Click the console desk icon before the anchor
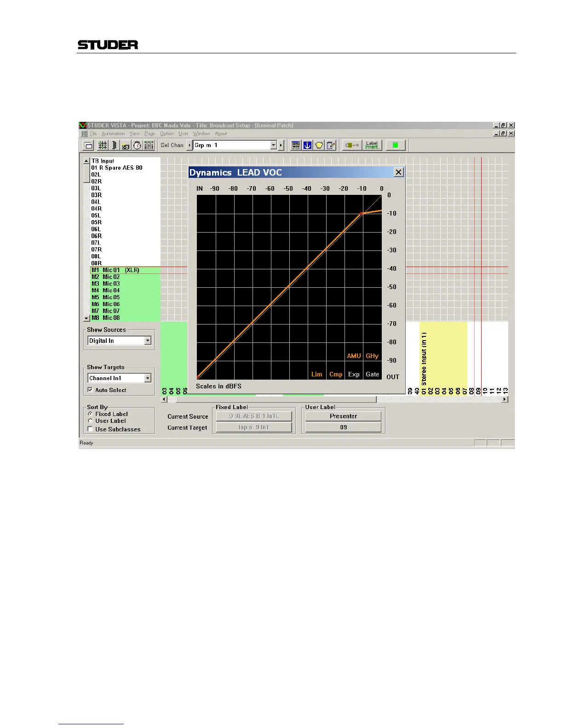Viewport: 563px width, 728px height. tap(296, 145)
